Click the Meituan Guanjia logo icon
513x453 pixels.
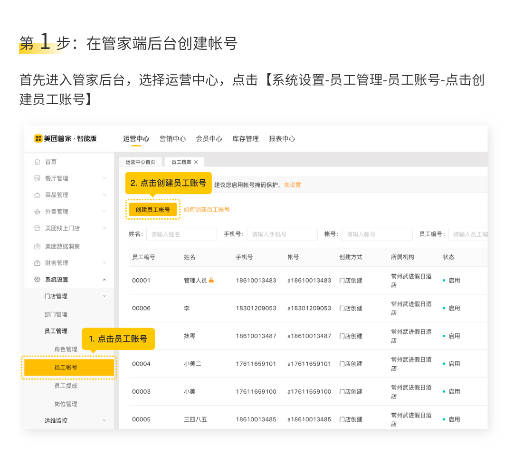click(38, 138)
